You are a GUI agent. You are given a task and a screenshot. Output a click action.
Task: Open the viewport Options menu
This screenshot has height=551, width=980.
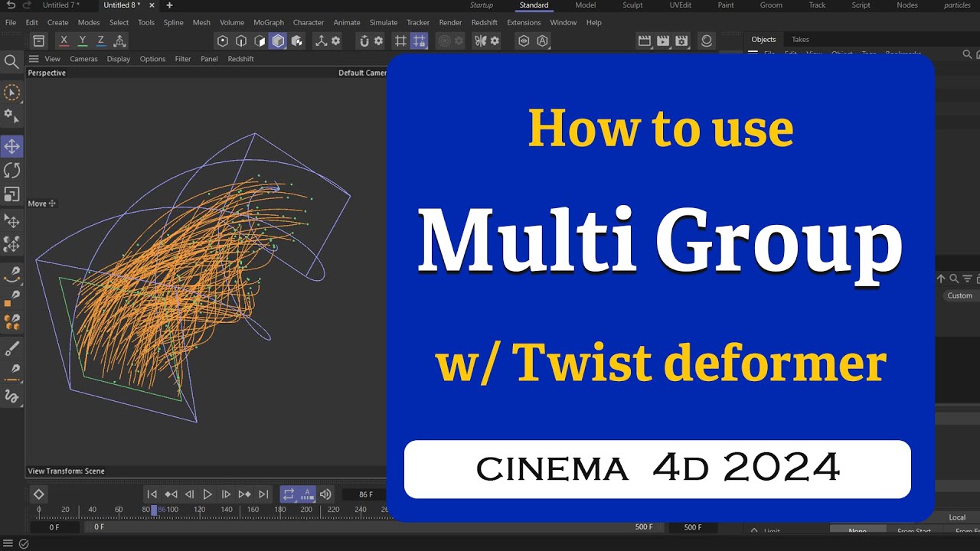(x=152, y=59)
